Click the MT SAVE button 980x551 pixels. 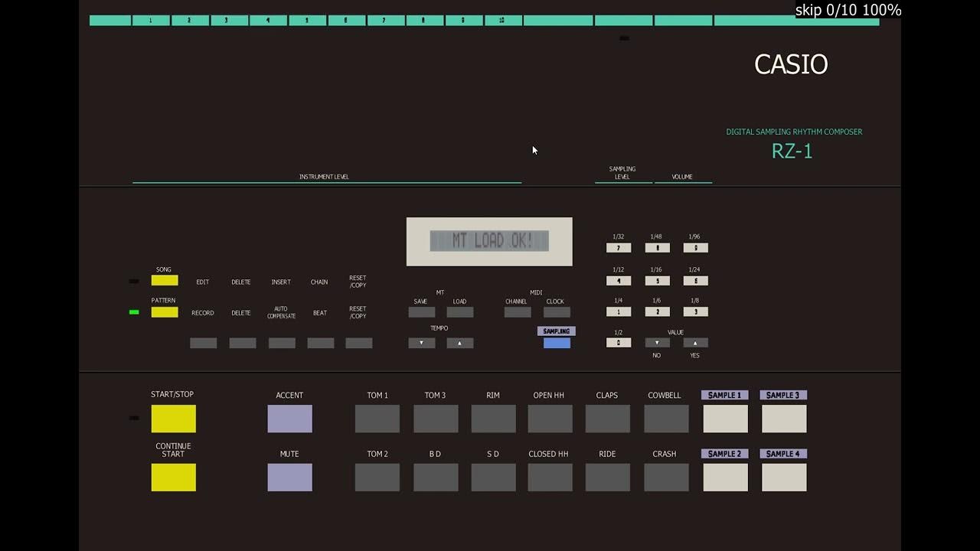coord(422,312)
